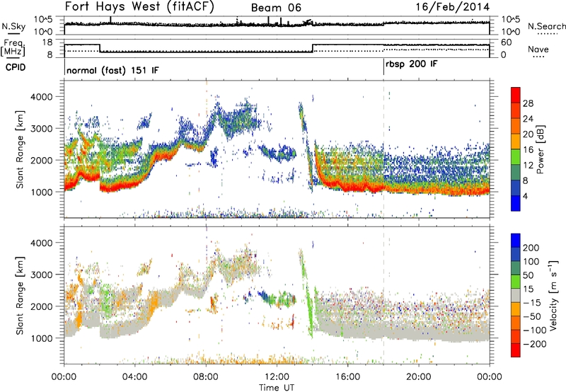Click the '18' frequency axis tick
Screen dimensions: 566x392
click(x=47, y=42)
